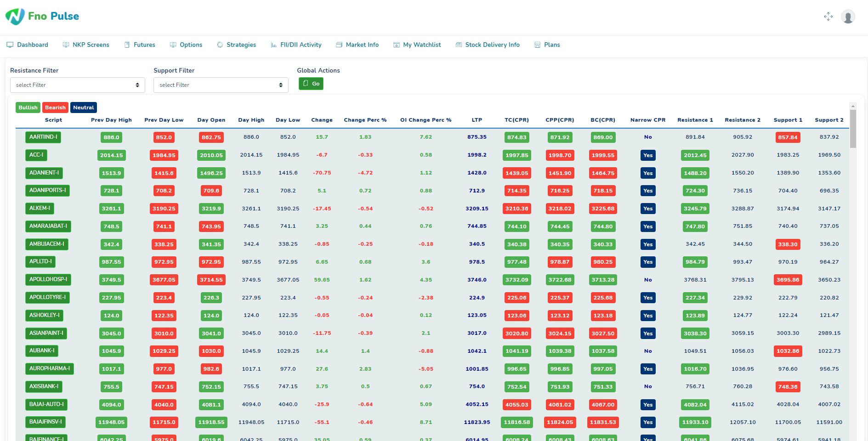Click the Options menu icon
The height and width of the screenshot is (441, 868).
(x=173, y=45)
